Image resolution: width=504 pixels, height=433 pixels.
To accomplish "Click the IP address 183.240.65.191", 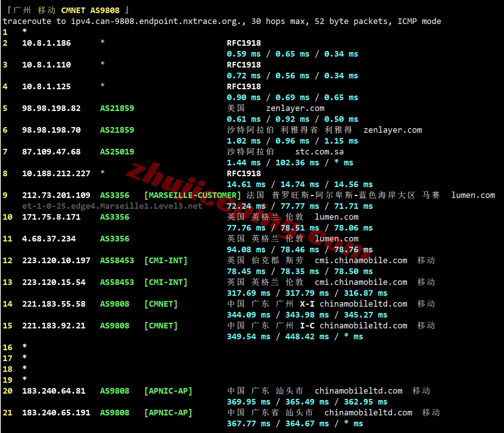I will (56, 413).
